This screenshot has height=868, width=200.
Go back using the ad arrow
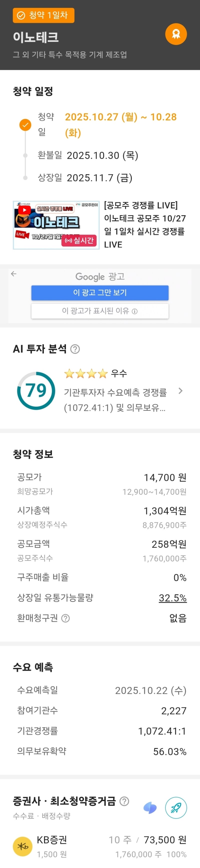[13, 274]
